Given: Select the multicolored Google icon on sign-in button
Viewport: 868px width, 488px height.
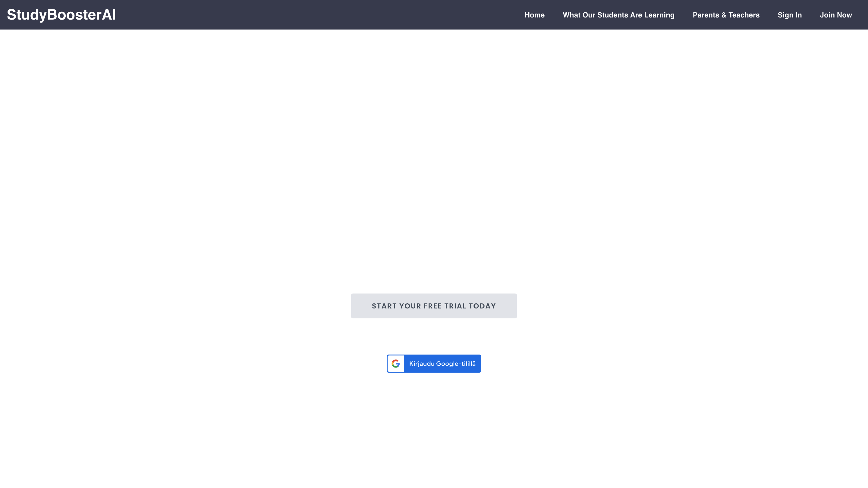Looking at the screenshot, I should (x=396, y=363).
